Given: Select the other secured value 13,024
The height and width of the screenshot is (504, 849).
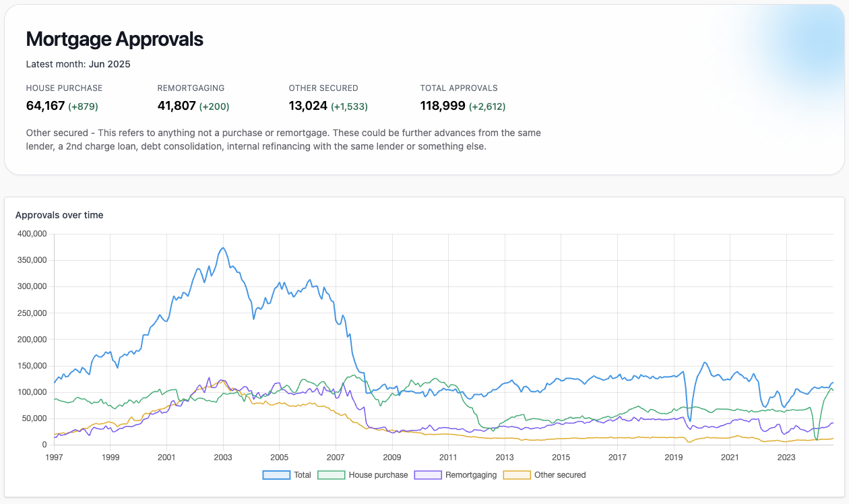Looking at the screenshot, I should pyautogui.click(x=308, y=106).
